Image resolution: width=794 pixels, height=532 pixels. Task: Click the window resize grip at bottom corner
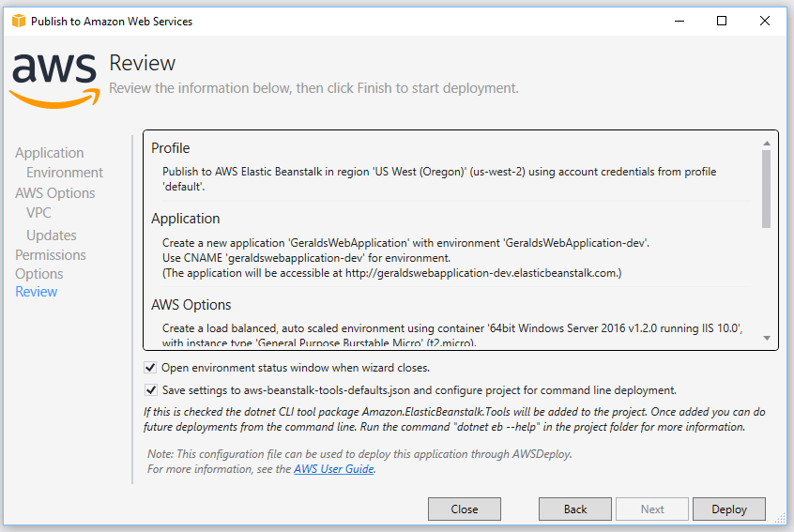pos(780,518)
